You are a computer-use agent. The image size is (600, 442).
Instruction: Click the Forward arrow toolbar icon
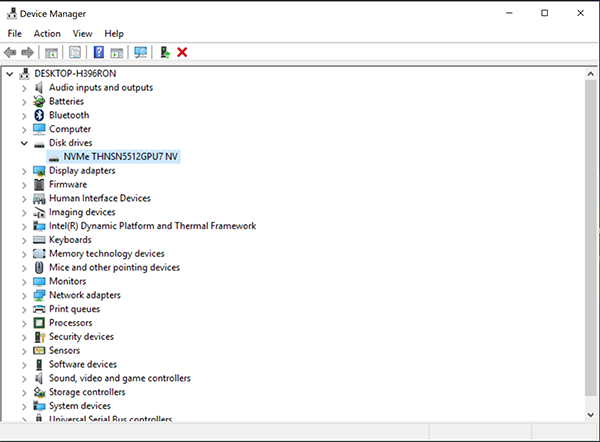tap(28, 52)
